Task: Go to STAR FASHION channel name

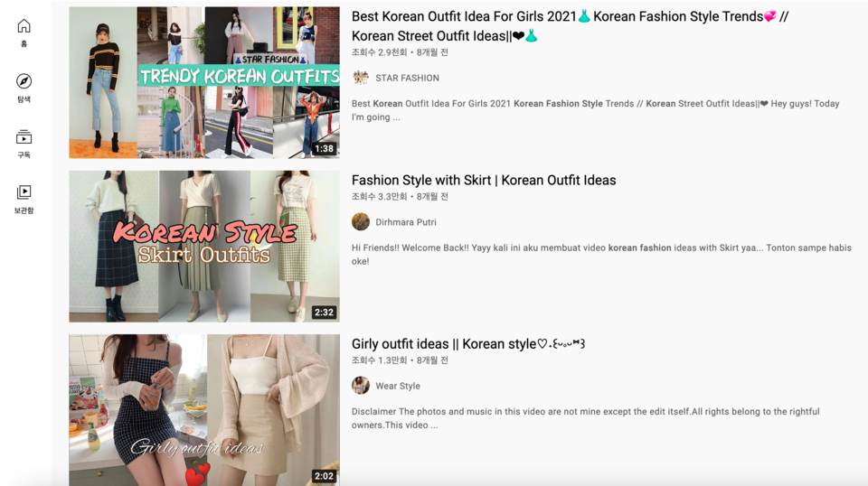Action: [407, 79]
